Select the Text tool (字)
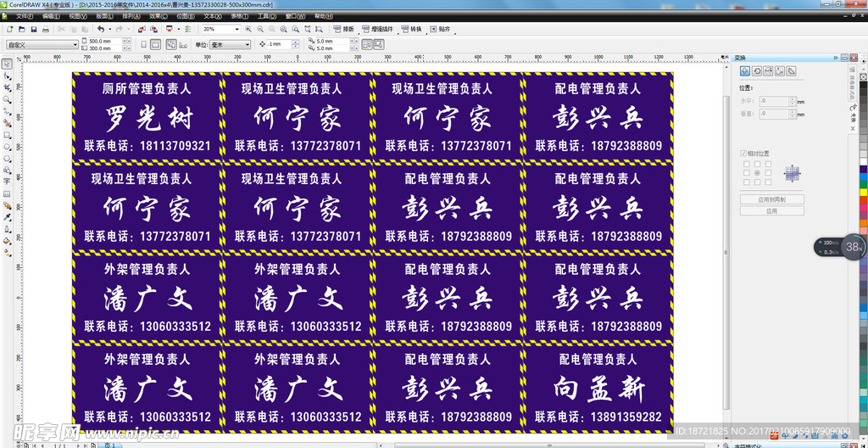 [7, 182]
